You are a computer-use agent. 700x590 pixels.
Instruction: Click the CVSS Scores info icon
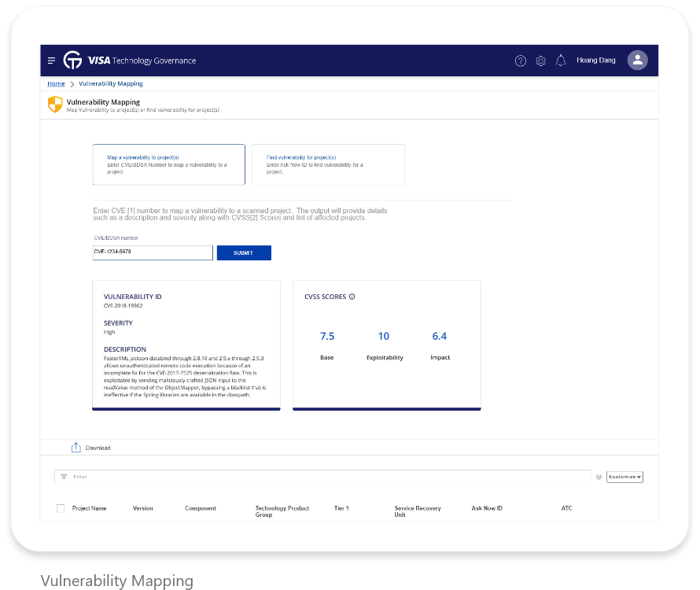352,297
